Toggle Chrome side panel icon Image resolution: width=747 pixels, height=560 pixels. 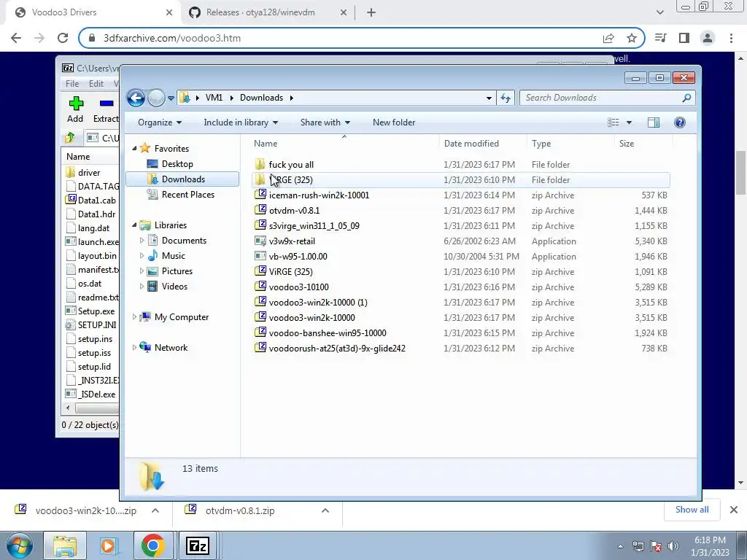(684, 38)
